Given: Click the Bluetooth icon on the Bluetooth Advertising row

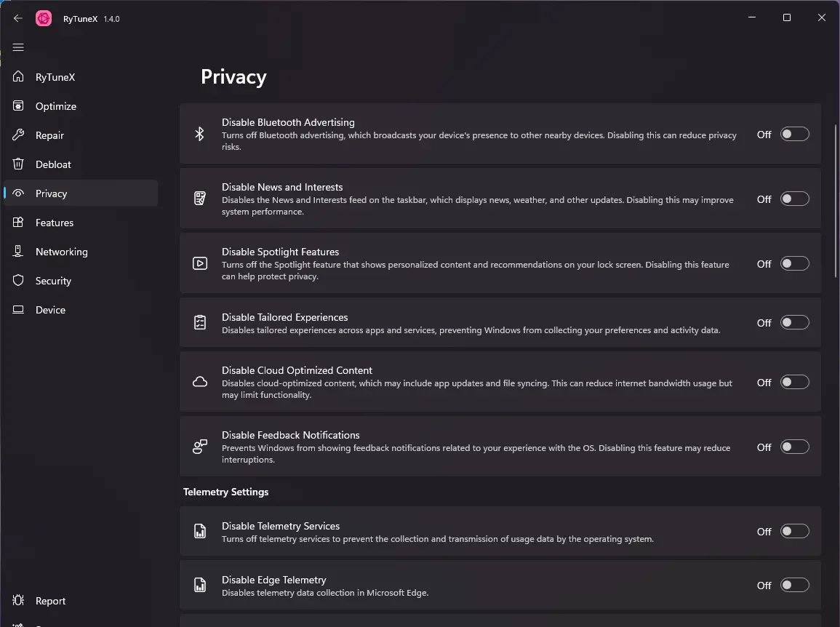Looking at the screenshot, I should coord(200,134).
